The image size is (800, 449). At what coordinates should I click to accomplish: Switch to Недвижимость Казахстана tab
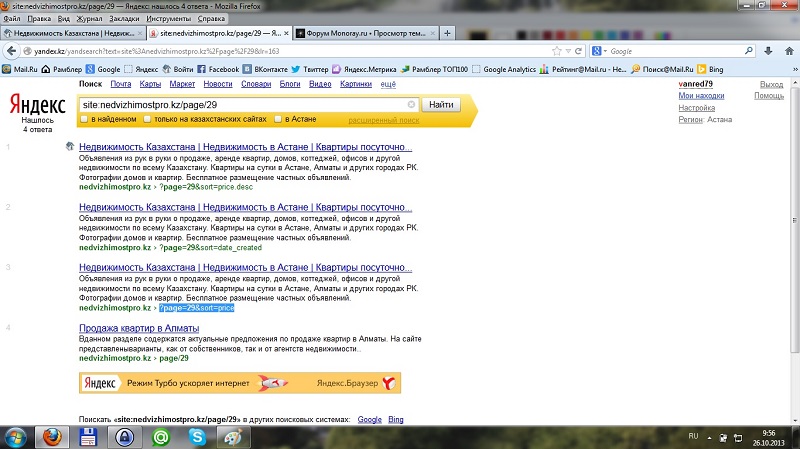pyautogui.click(x=73, y=33)
